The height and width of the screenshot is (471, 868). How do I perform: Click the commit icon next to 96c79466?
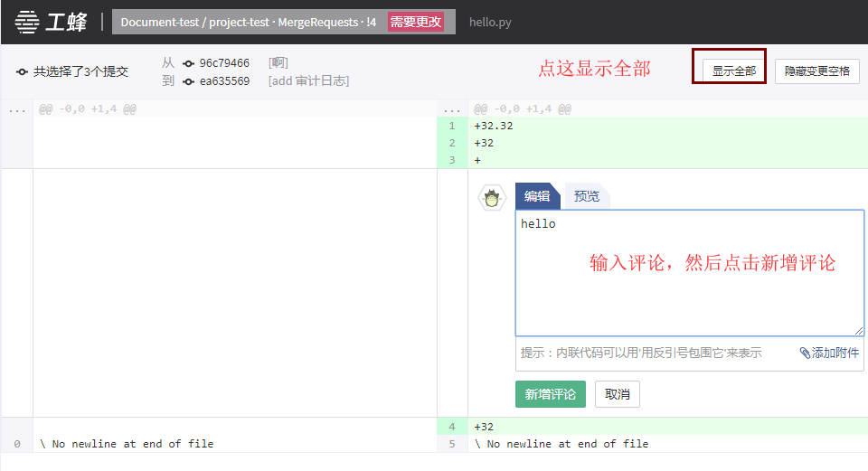(188, 63)
